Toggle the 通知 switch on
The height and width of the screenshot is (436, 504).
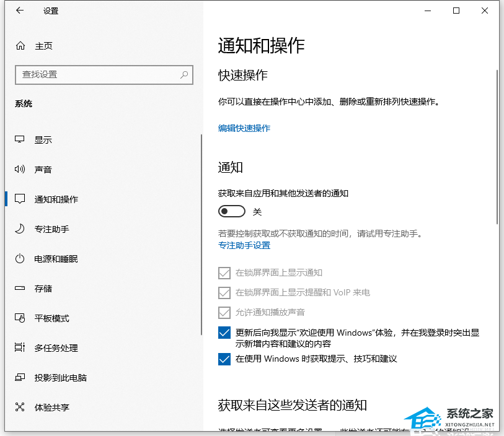231,211
